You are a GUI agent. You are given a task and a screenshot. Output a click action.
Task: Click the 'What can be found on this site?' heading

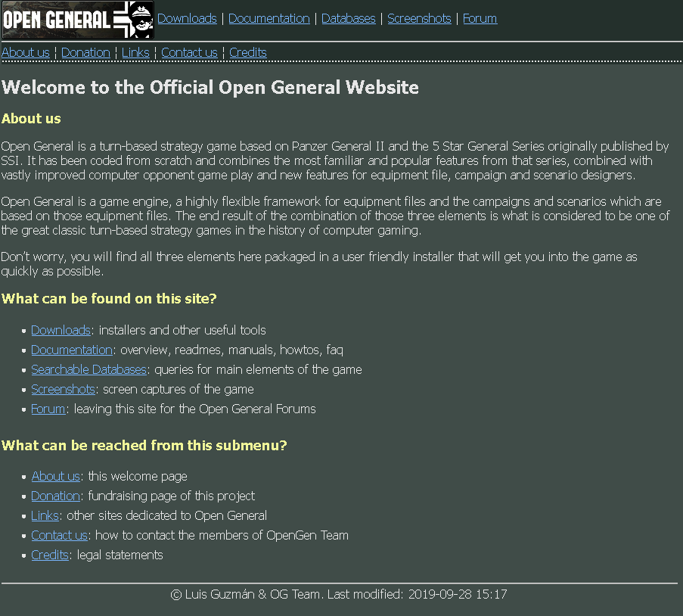(109, 299)
